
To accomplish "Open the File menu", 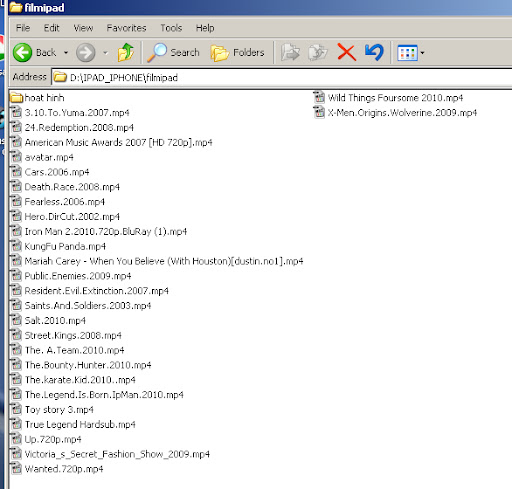I will pyautogui.click(x=23, y=28).
